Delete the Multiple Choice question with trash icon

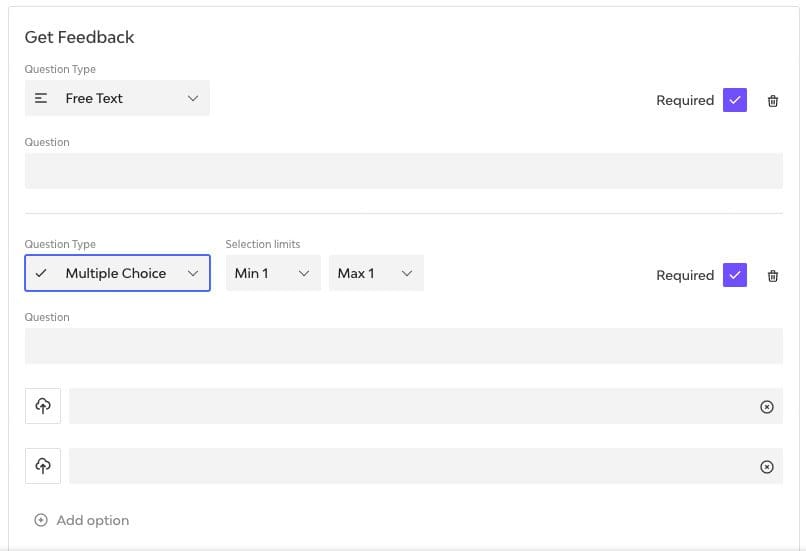click(x=773, y=276)
